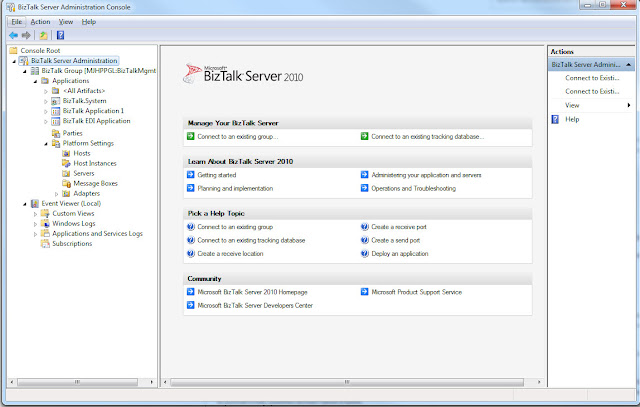640x407 pixels.
Task: Click the Help toolbar icon
Action: click(x=60, y=36)
